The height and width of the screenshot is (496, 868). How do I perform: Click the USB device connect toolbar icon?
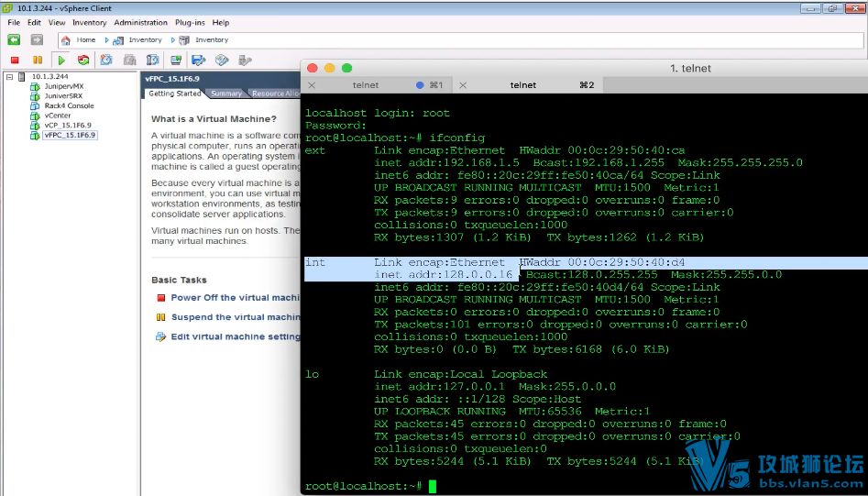[x=246, y=60]
